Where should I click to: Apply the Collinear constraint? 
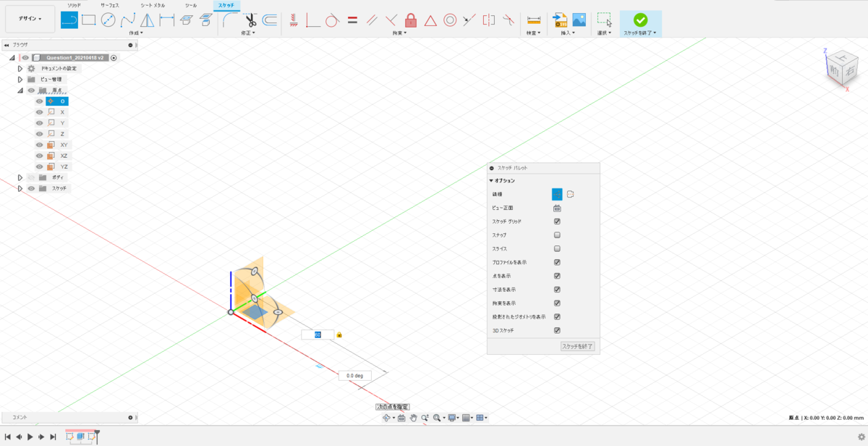point(469,20)
